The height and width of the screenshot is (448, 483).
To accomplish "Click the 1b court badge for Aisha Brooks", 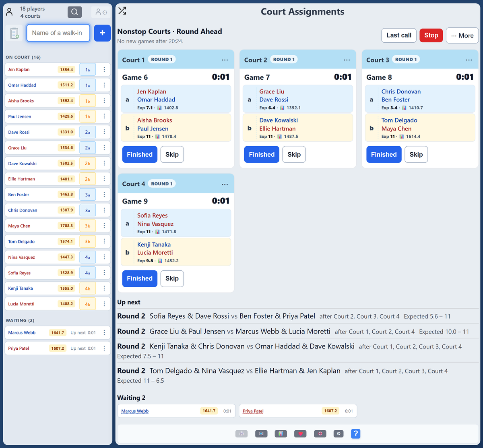I will [x=88, y=101].
